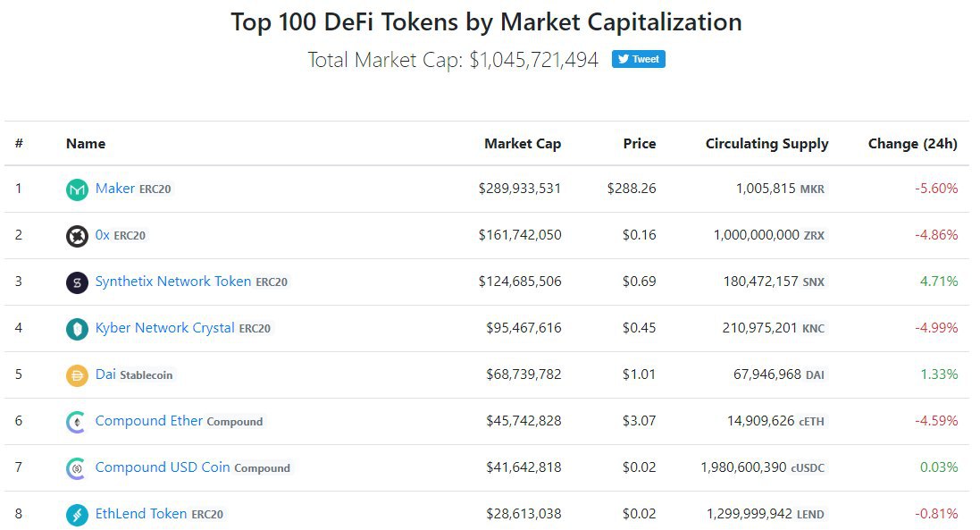Click the EthLend Token logo icon
The image size is (980, 530).
(x=78, y=515)
